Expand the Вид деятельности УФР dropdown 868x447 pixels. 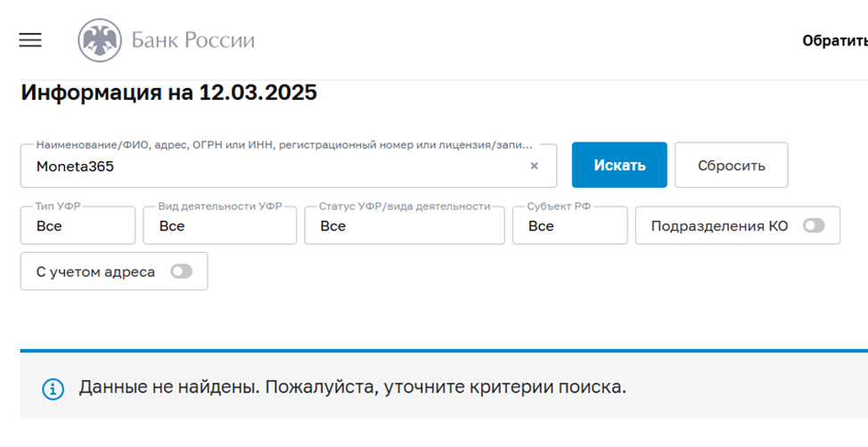click(x=220, y=225)
